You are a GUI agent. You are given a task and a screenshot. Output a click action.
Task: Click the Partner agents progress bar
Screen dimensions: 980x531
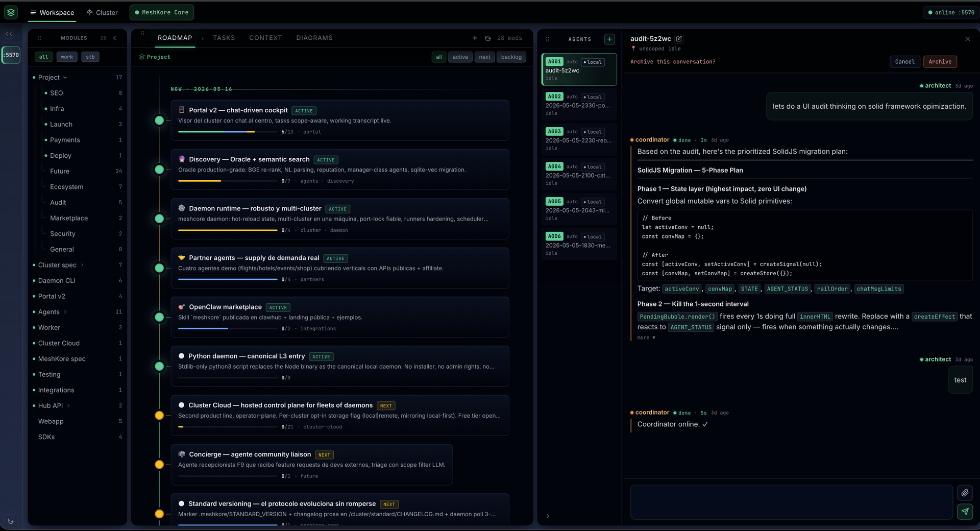(x=228, y=279)
